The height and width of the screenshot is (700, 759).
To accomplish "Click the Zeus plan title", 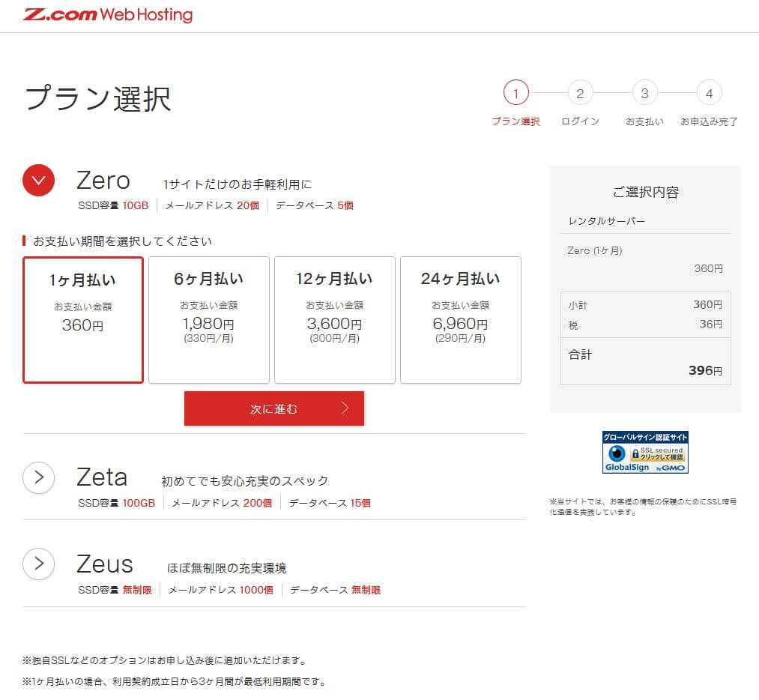I will [x=105, y=564].
